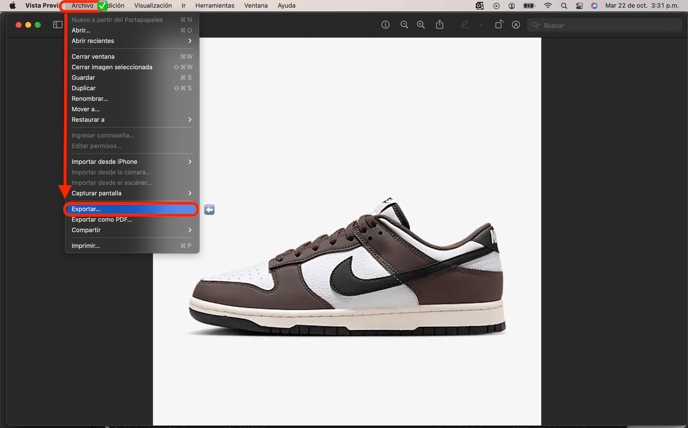Open the Ventana menu
The width and height of the screenshot is (688, 428).
[x=256, y=6]
